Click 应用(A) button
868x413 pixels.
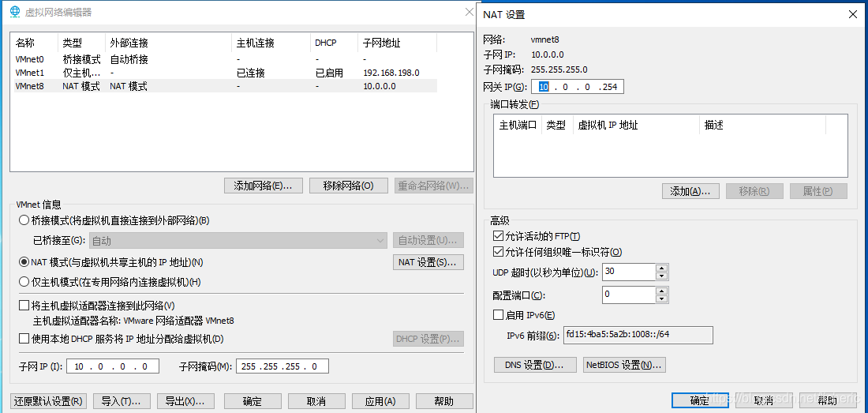click(x=381, y=401)
